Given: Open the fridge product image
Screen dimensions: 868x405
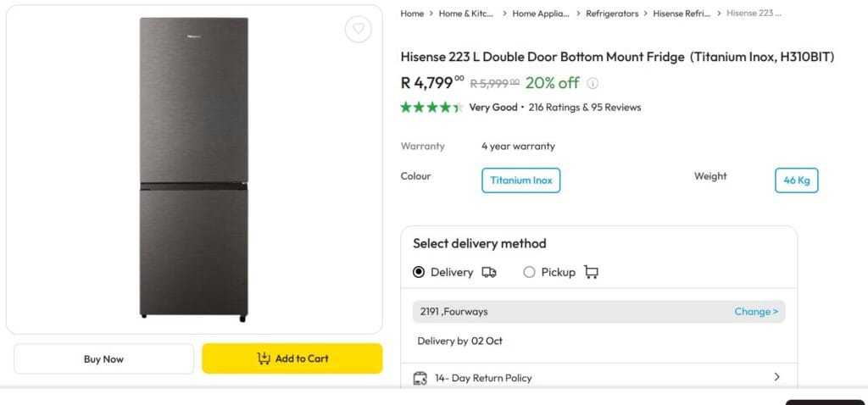Looking at the screenshot, I should [194, 169].
